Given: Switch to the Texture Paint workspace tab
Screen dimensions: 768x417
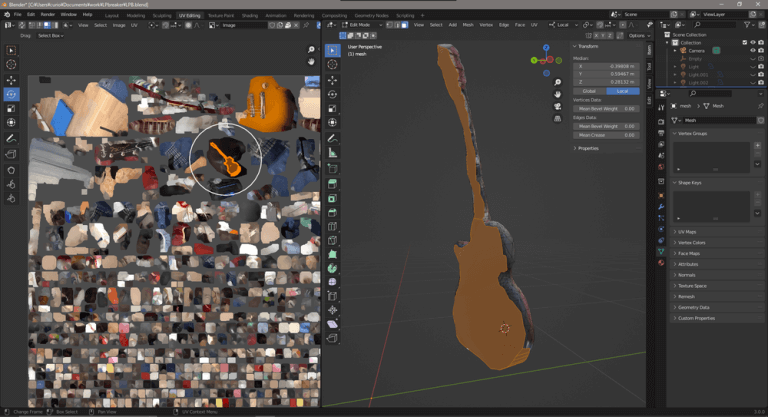Looking at the screenshot, I should pyautogui.click(x=221, y=15).
